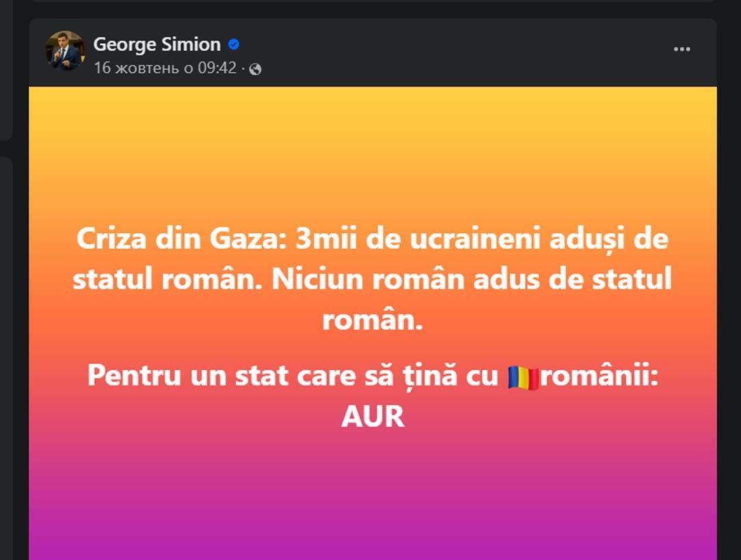This screenshot has width=741, height=560.
Task: Click the empty header space beside the options menu
Action: pyautogui.click(x=479, y=51)
